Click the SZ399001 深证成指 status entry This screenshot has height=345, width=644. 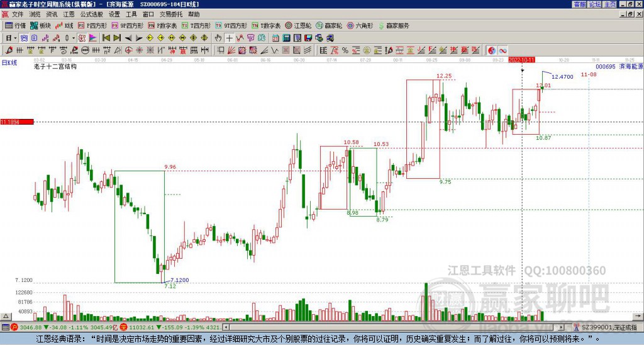(x=609, y=327)
